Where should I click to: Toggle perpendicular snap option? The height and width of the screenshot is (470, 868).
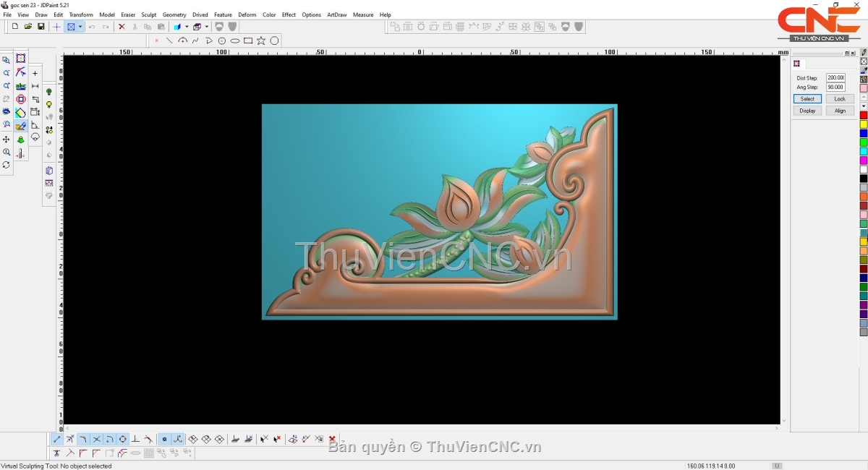click(x=135, y=439)
